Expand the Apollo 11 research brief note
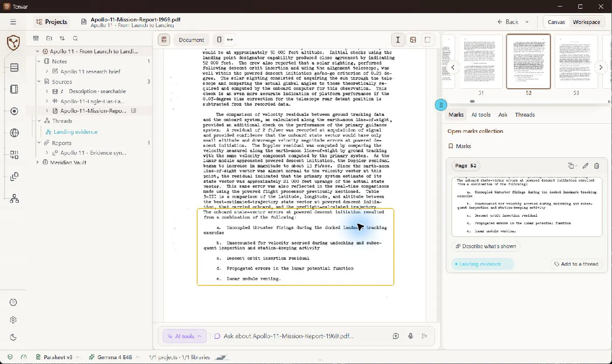The width and height of the screenshot is (612, 364). click(47, 72)
